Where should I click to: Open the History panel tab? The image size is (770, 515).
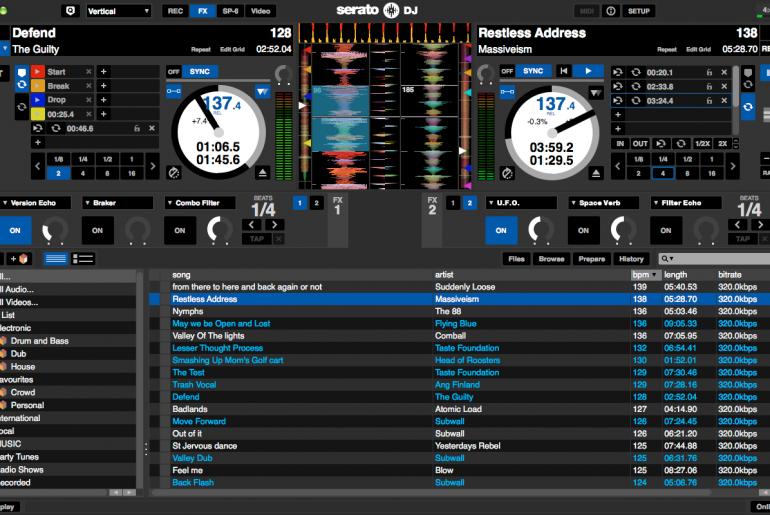click(631, 259)
